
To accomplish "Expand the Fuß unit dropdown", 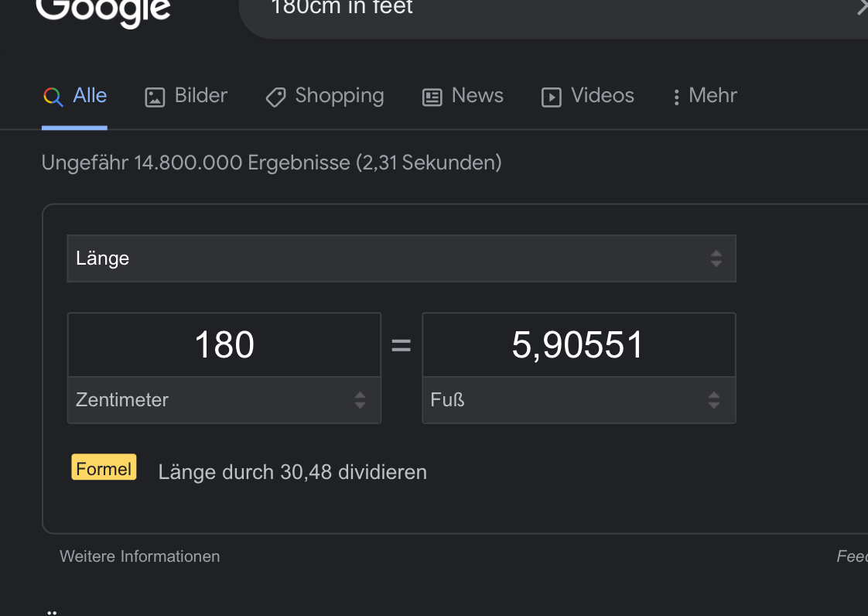I will point(579,400).
